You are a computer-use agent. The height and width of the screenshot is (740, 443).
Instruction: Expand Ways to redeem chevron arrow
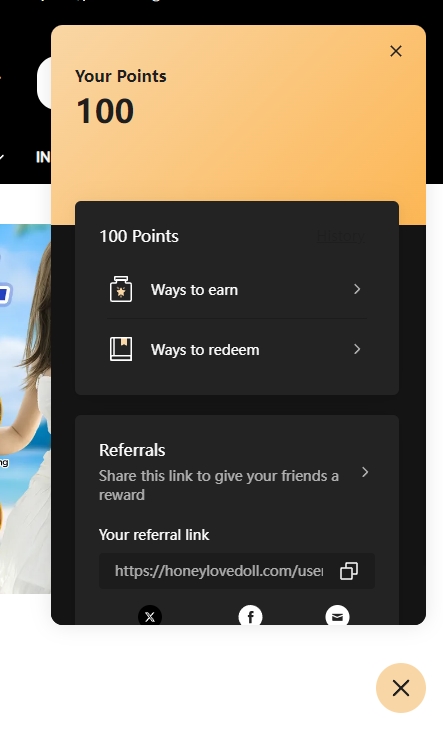coord(357,349)
